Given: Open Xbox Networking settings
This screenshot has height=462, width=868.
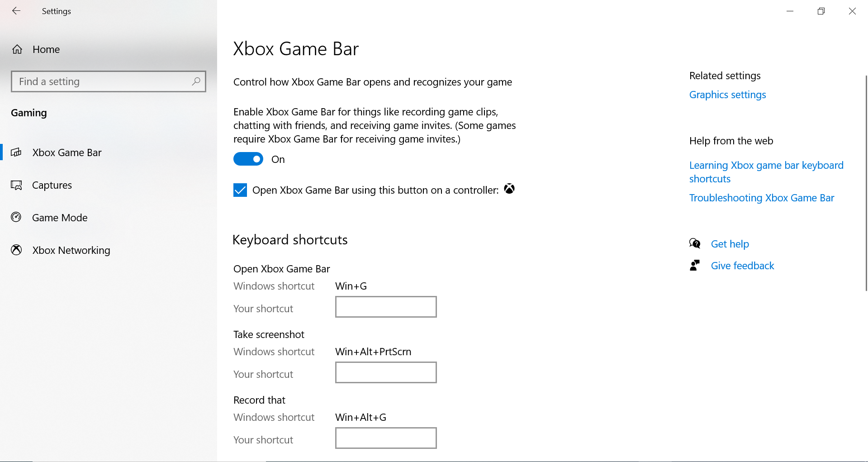Looking at the screenshot, I should (71, 250).
